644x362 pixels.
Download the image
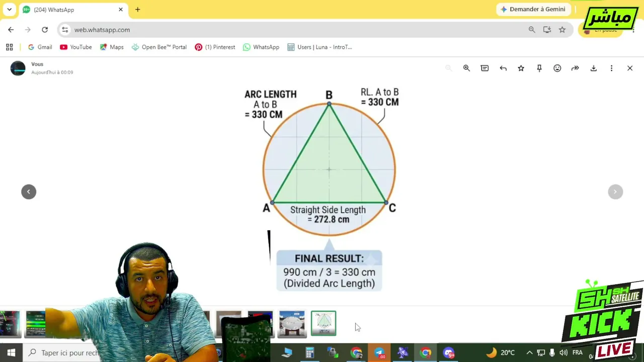[x=594, y=68]
